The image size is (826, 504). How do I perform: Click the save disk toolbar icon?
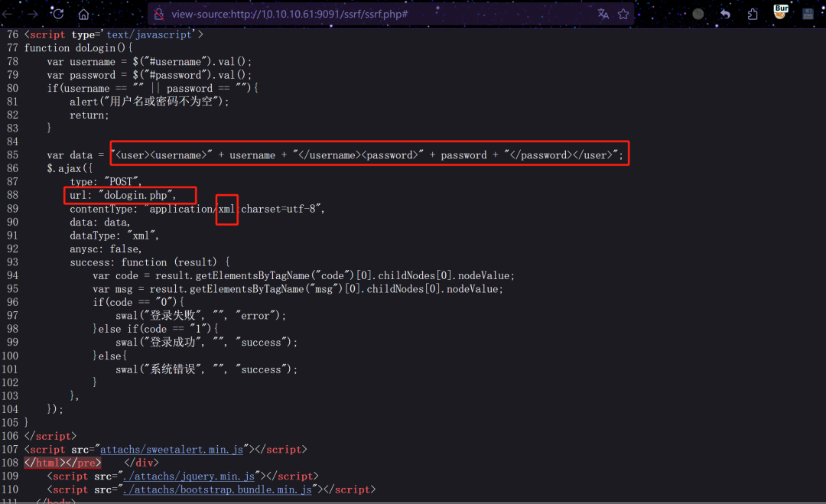coord(808,15)
